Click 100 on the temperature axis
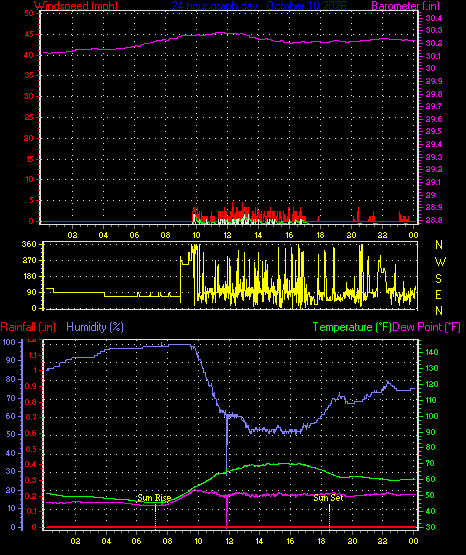The width and height of the screenshot is (466, 555). pyautogui.click(x=432, y=416)
